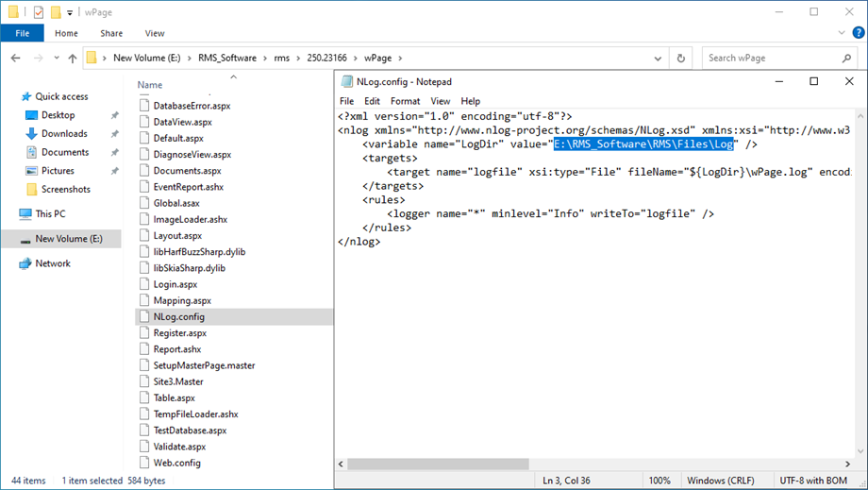
Task: Open Screenshots folder in navigation pane
Action: 65,190
